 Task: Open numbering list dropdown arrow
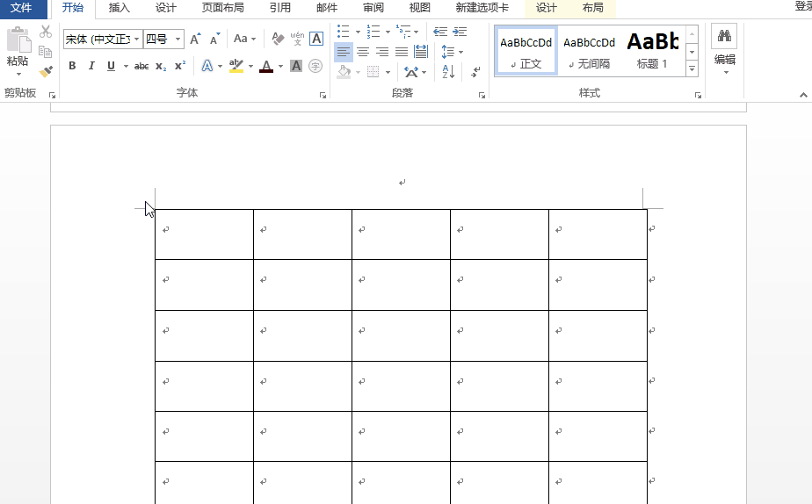tap(388, 32)
